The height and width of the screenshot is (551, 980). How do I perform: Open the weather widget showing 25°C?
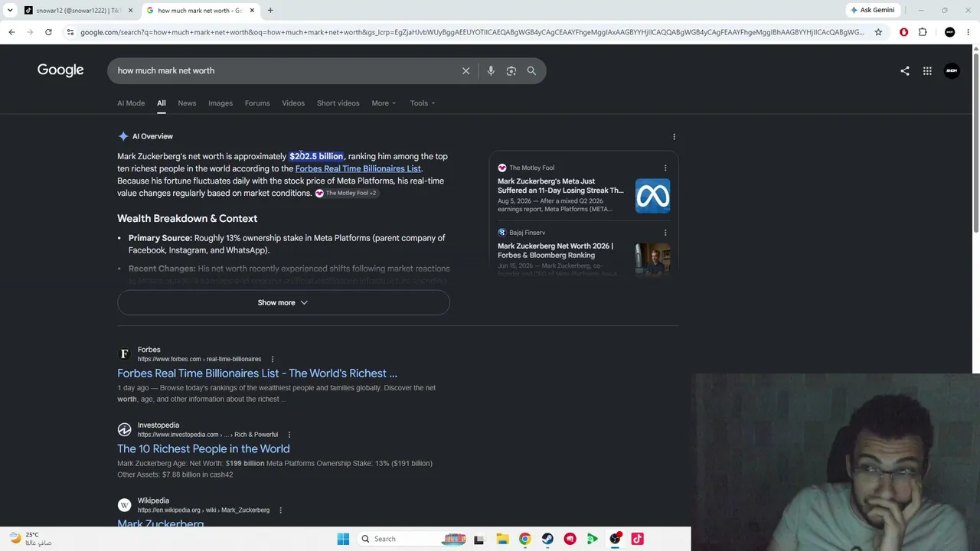point(31,539)
